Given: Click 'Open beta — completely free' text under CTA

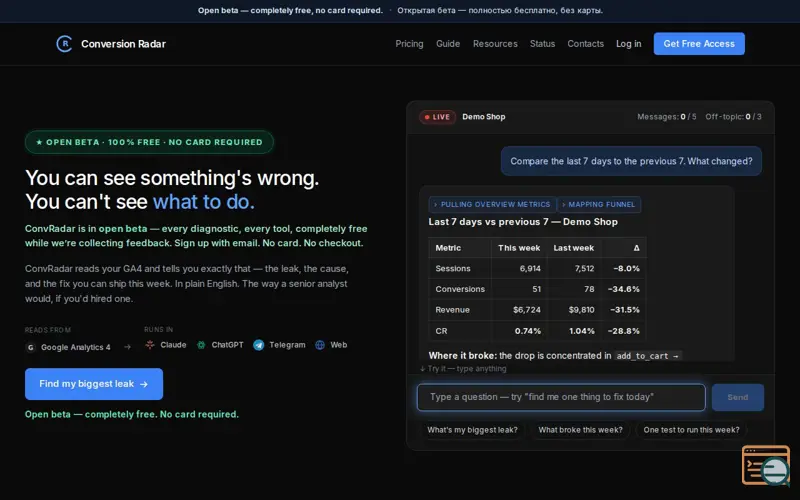Looking at the screenshot, I should 132,414.
